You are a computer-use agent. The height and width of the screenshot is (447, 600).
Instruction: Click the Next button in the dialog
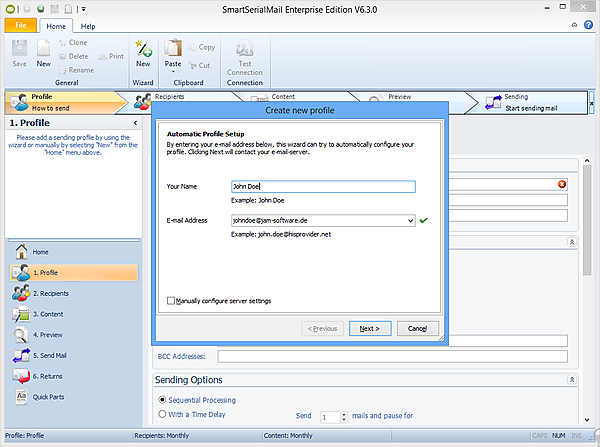(370, 328)
